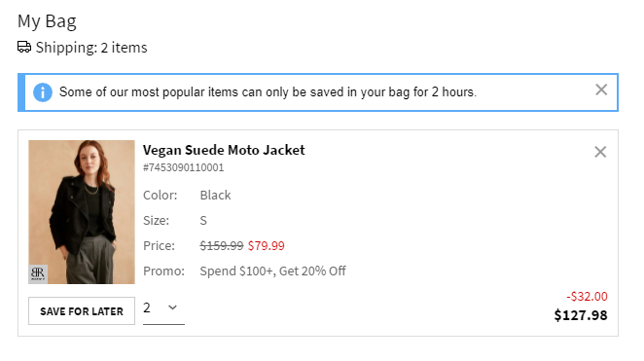Click the Shipping: 2 items label
644x361 pixels.
pyautogui.click(x=91, y=48)
